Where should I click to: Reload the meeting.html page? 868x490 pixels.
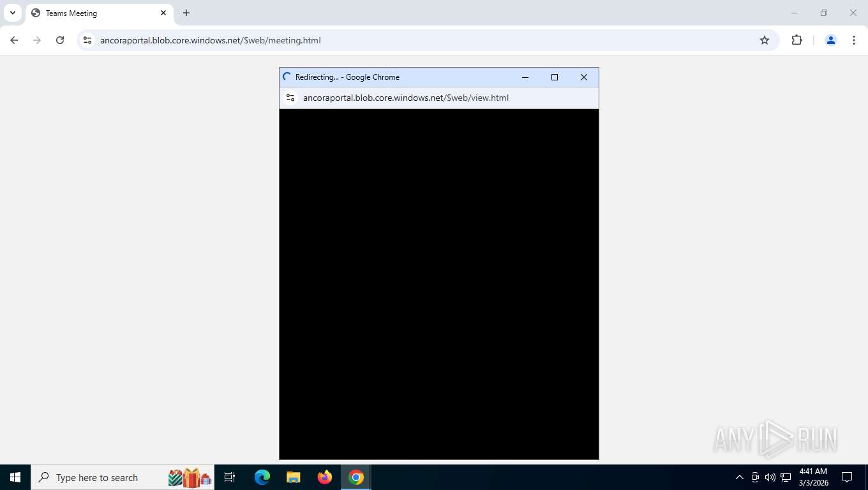pos(60,40)
